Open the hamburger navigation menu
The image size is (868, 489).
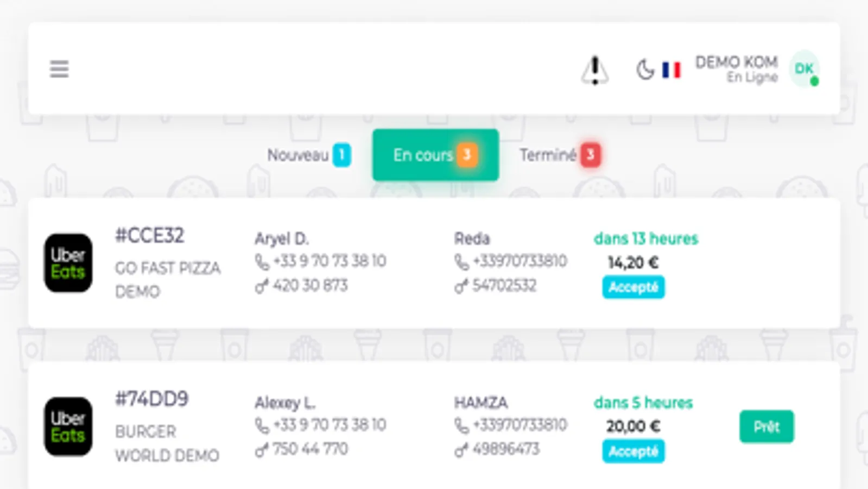click(59, 69)
